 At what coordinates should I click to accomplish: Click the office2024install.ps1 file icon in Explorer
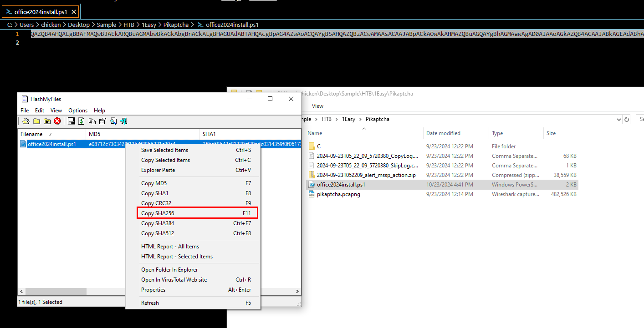pyautogui.click(x=312, y=185)
